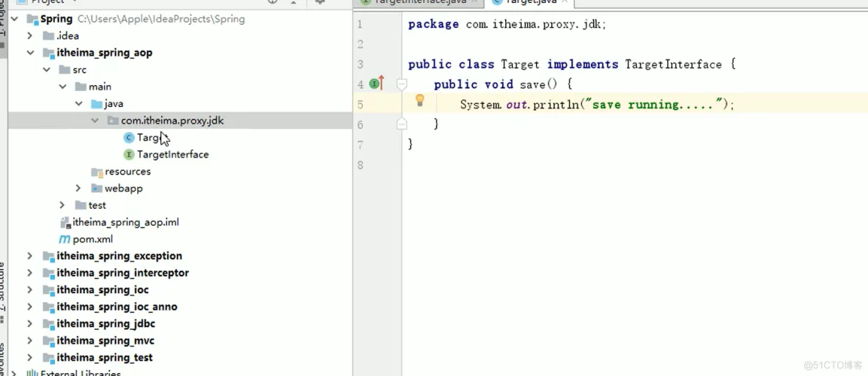Viewport: 868px width, 376px height.
Task: Expand the .idea folder
Action: point(30,36)
